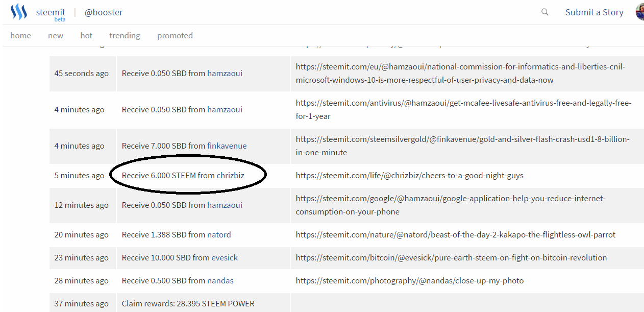Open evesick sender link
Viewport: 644px width, 312px height.
click(225, 257)
